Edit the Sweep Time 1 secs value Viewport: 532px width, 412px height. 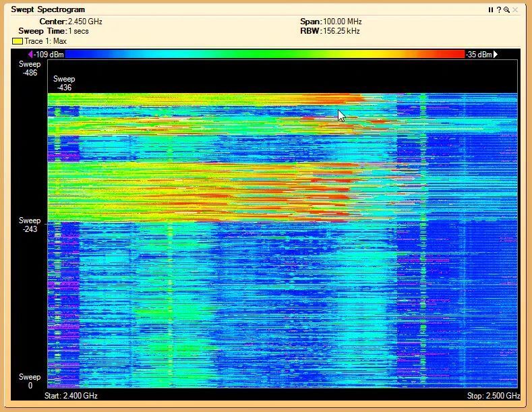click(x=78, y=31)
